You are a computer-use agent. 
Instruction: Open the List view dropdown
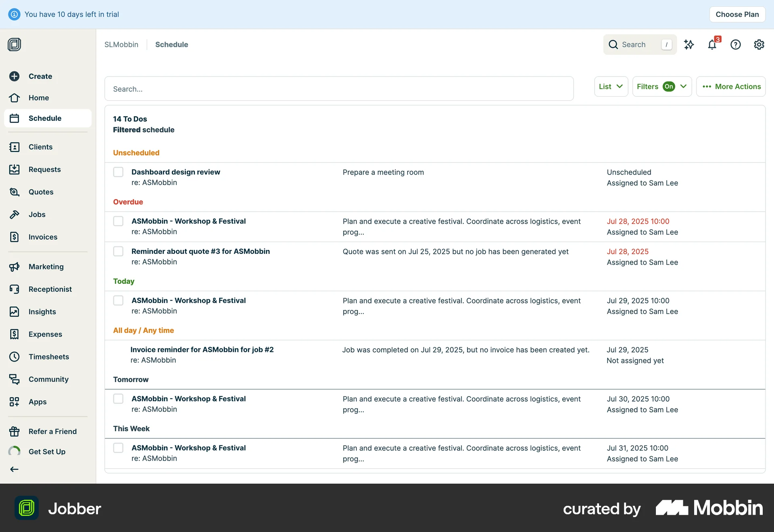coord(611,86)
